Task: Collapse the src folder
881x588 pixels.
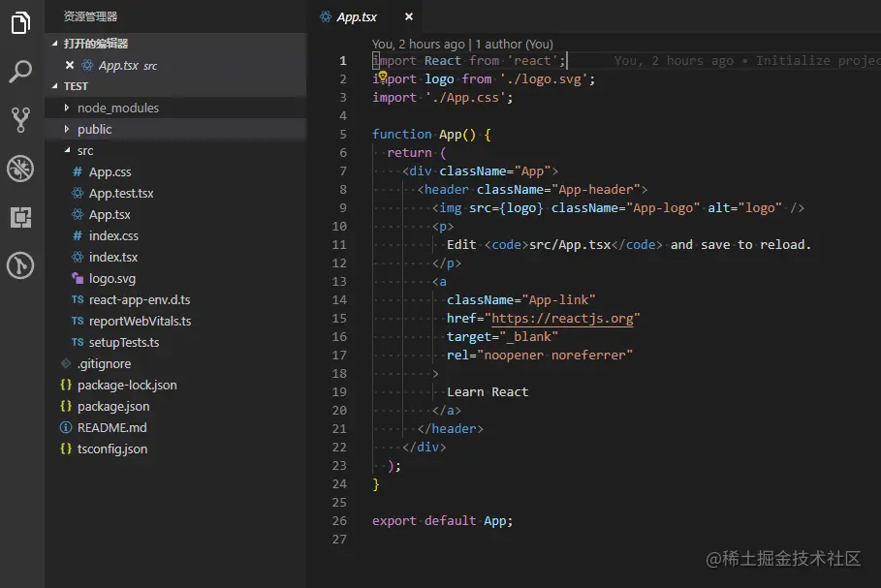Action: coord(175,150)
